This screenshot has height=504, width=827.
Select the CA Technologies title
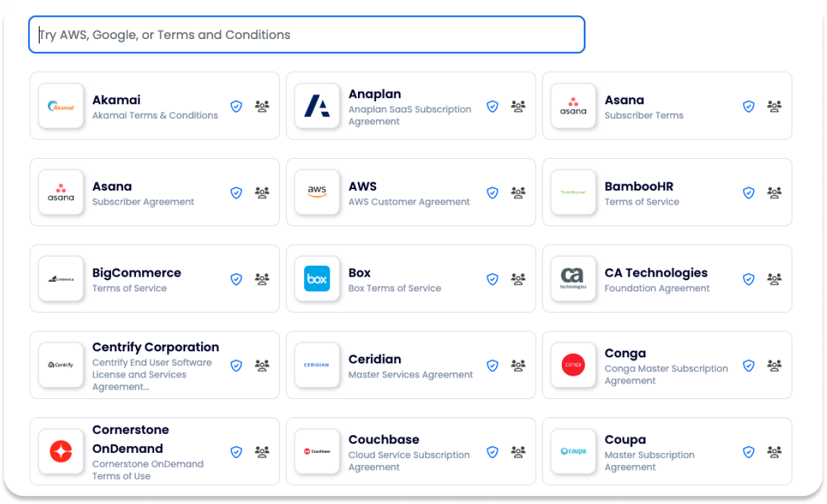click(x=656, y=273)
